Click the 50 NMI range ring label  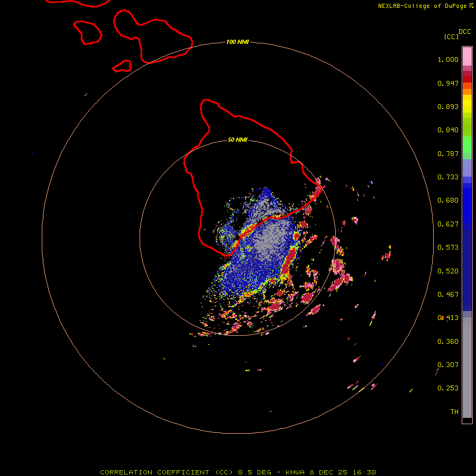237,140
